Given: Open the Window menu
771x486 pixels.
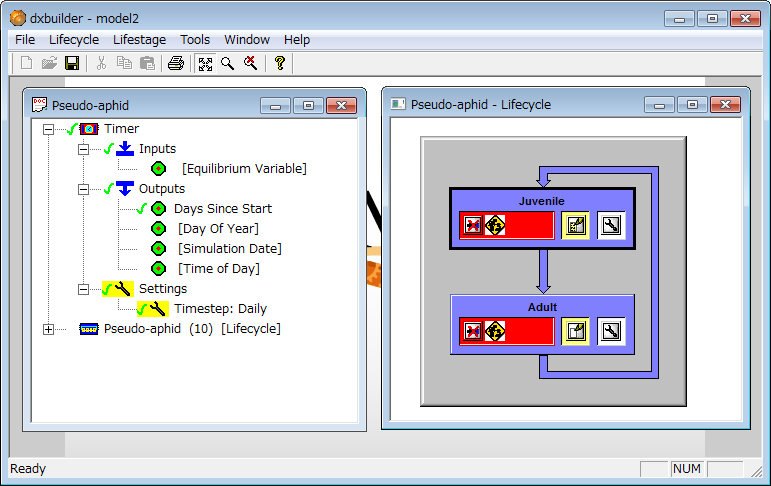Looking at the screenshot, I should tap(247, 39).
